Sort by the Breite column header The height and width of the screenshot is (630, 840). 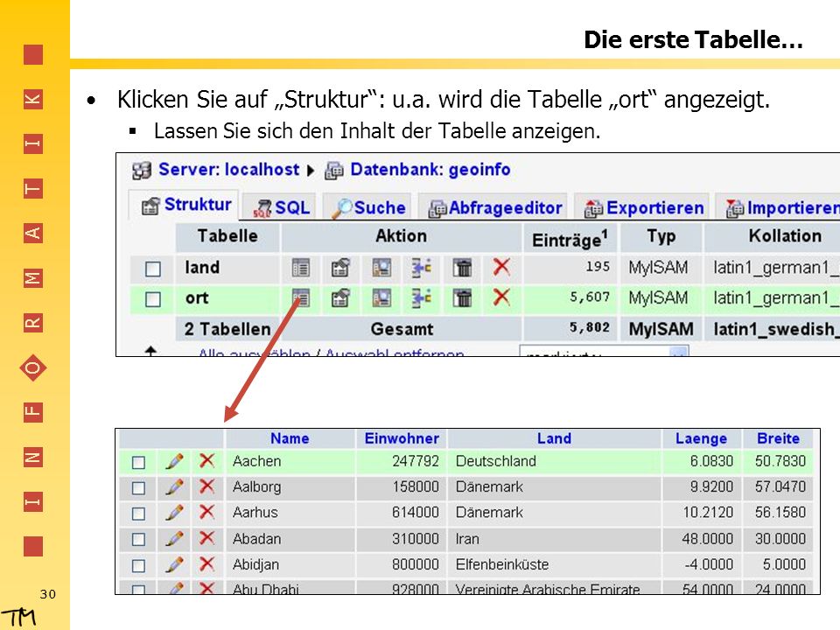pos(779,438)
